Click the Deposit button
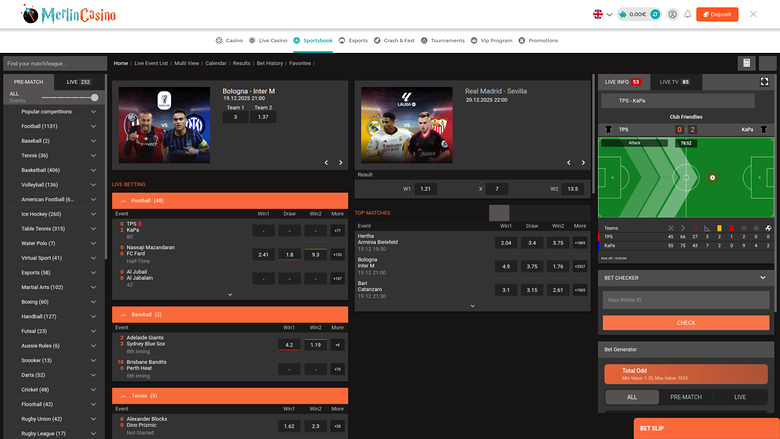This screenshot has height=439, width=780. pos(716,14)
